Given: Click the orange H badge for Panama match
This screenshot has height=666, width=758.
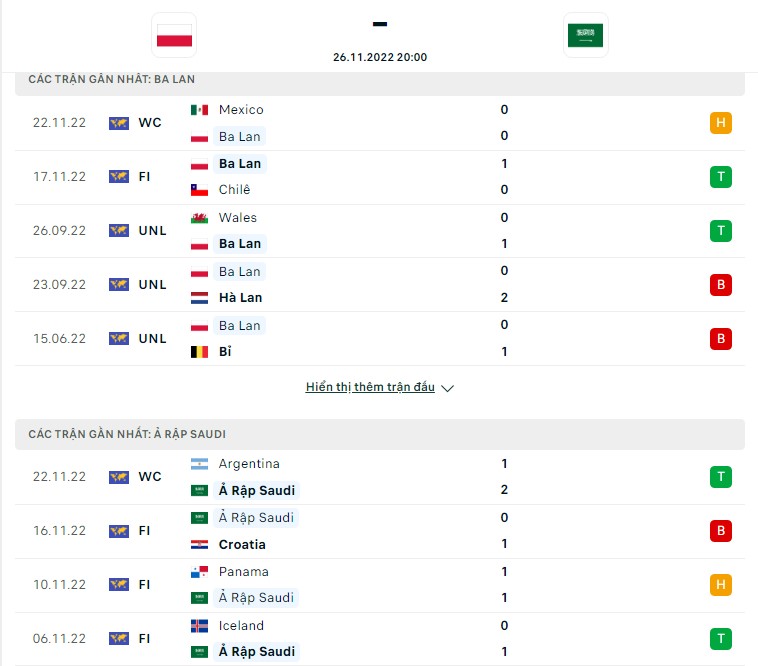Looking at the screenshot, I should pyautogui.click(x=720, y=585).
